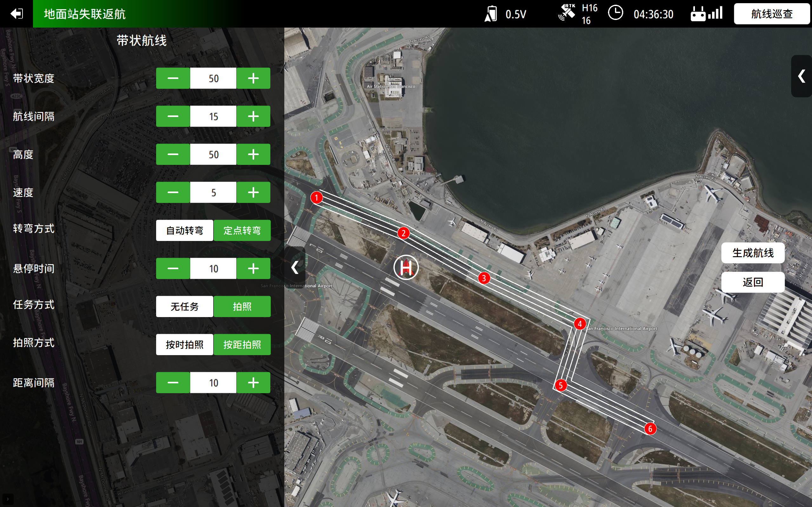Image resolution: width=812 pixels, height=507 pixels.
Task: Increase strip width with plus button
Action: pyautogui.click(x=253, y=78)
